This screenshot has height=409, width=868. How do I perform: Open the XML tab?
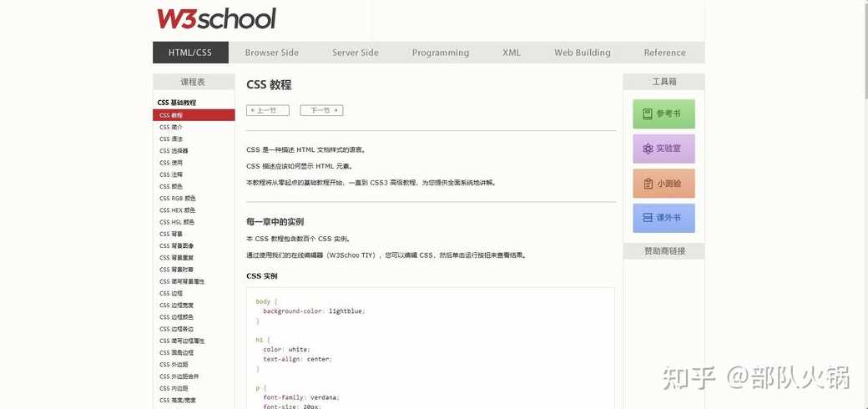[x=512, y=53]
